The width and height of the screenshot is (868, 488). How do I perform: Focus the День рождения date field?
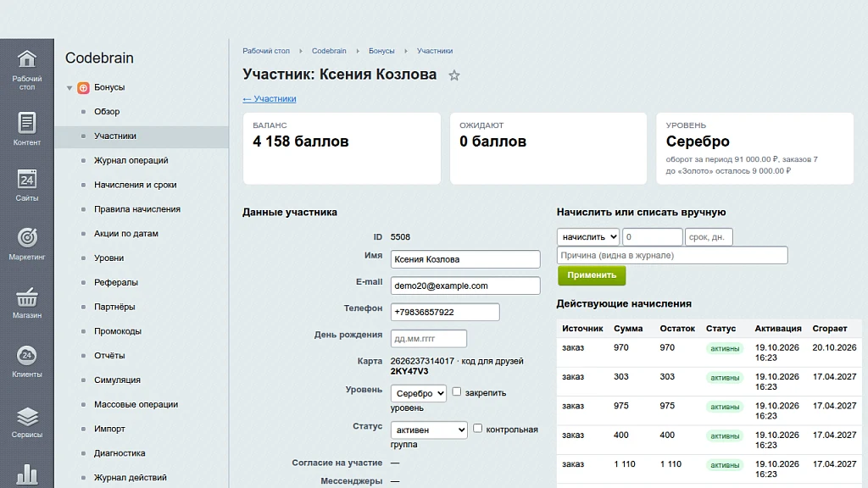[x=428, y=339]
